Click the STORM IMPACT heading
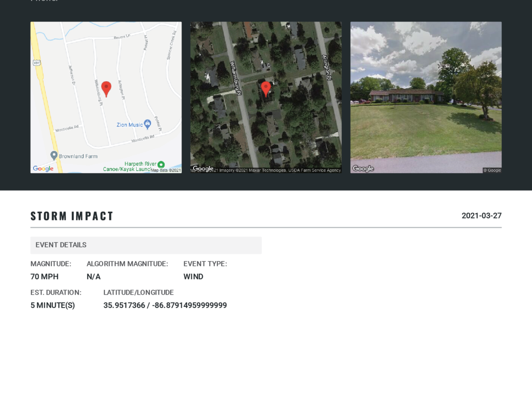 pos(72,216)
